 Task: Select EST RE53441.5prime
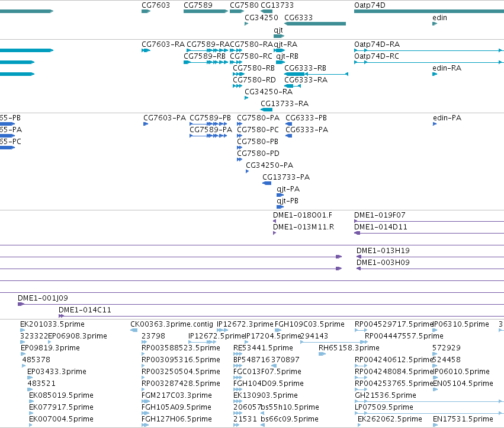(x=263, y=348)
